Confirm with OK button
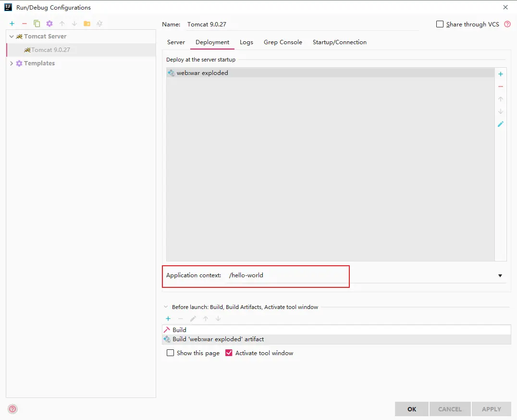The image size is (517, 420). [x=412, y=409]
